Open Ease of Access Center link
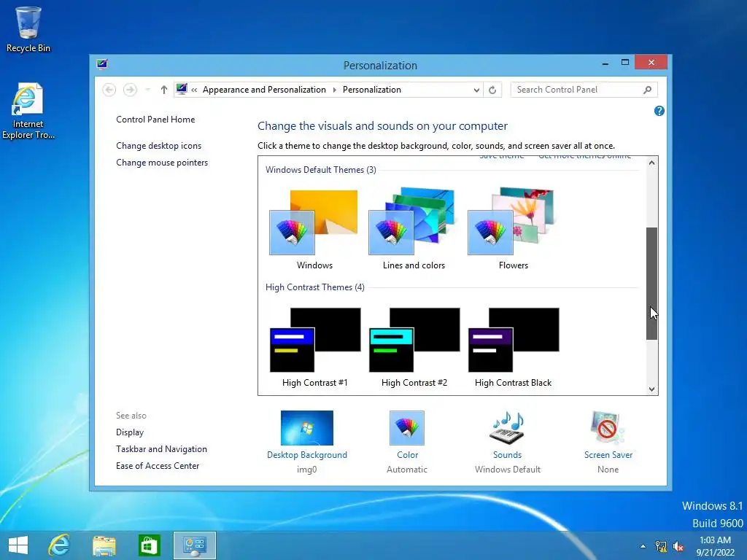The width and height of the screenshot is (747, 560). [158, 466]
